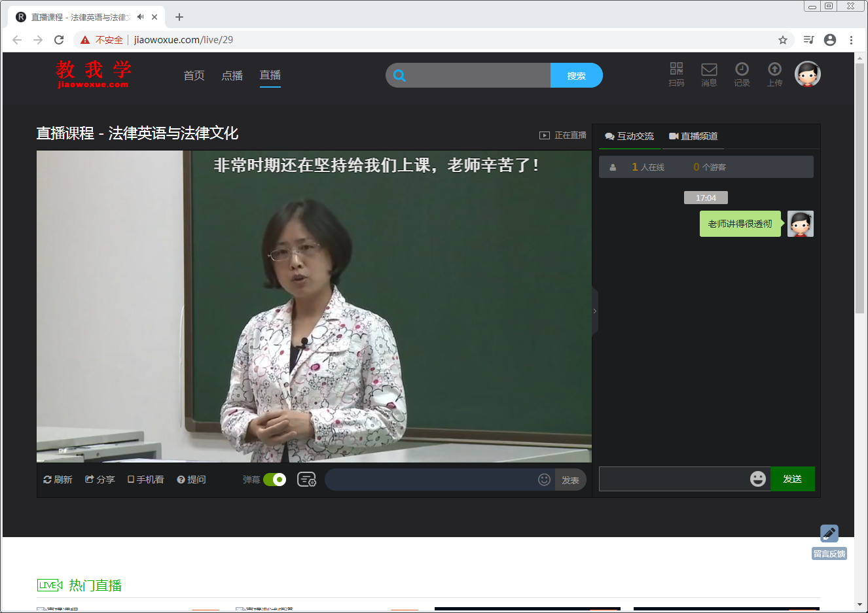Click the 17:04 chat timestamp
868x613 pixels.
click(706, 198)
